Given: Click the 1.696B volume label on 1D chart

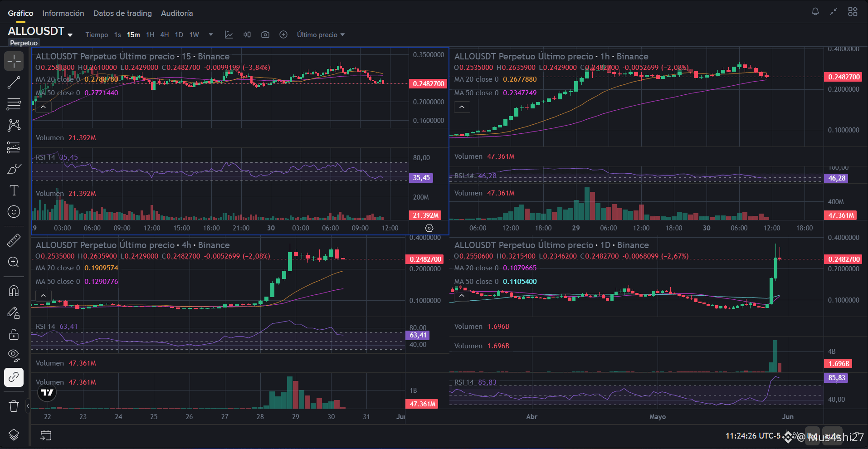Looking at the screenshot, I should pyautogui.click(x=839, y=364).
